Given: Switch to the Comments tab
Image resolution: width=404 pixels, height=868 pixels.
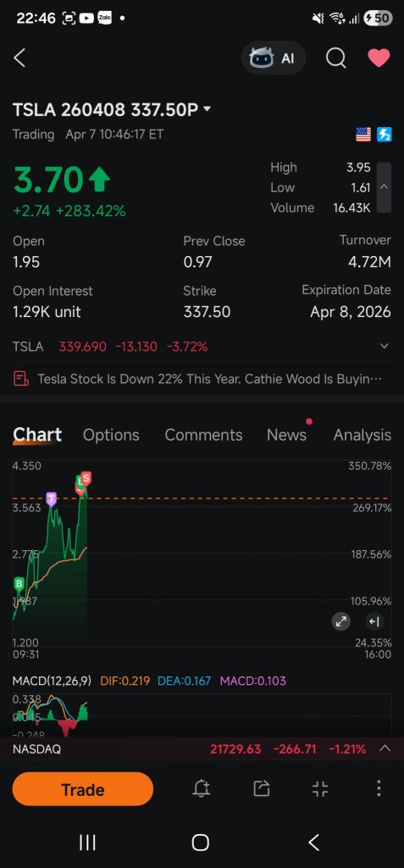Looking at the screenshot, I should [x=203, y=435].
